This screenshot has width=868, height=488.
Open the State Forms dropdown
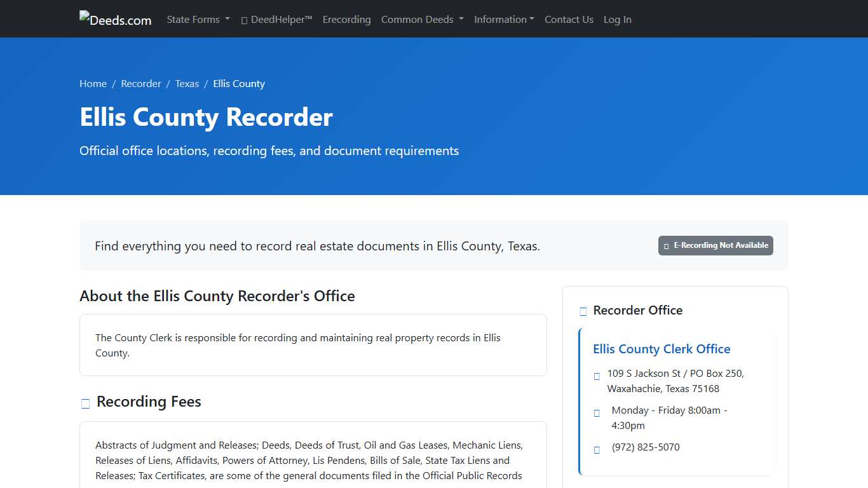[198, 19]
